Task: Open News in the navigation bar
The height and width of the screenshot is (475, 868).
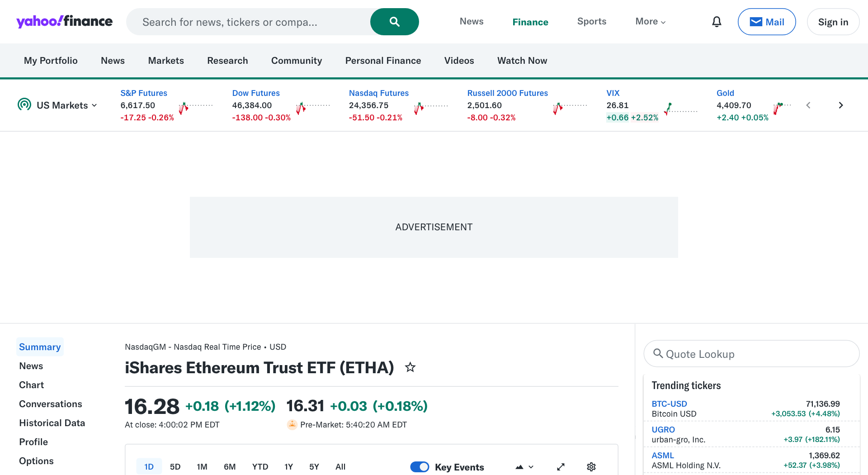Action: click(x=113, y=61)
